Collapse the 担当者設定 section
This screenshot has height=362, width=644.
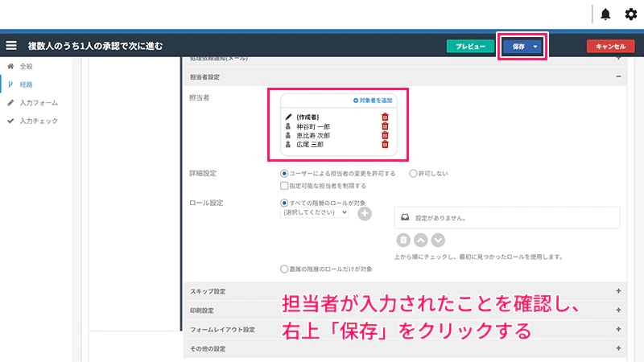(x=618, y=76)
